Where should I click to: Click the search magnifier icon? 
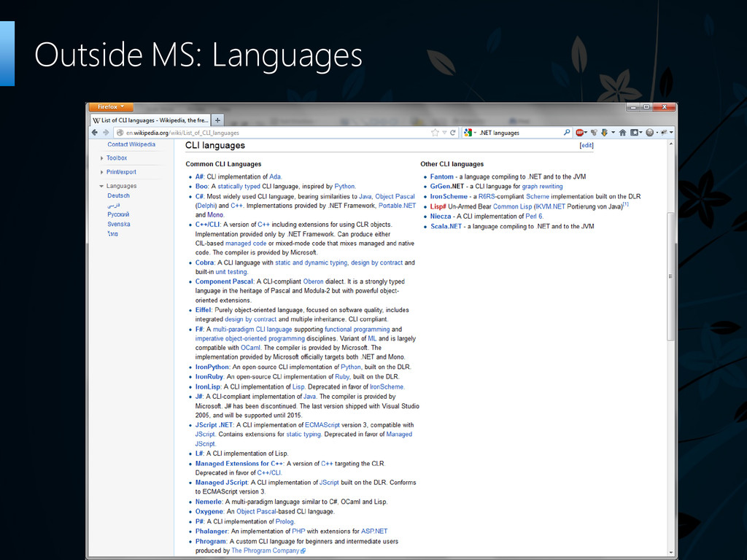[x=566, y=133]
